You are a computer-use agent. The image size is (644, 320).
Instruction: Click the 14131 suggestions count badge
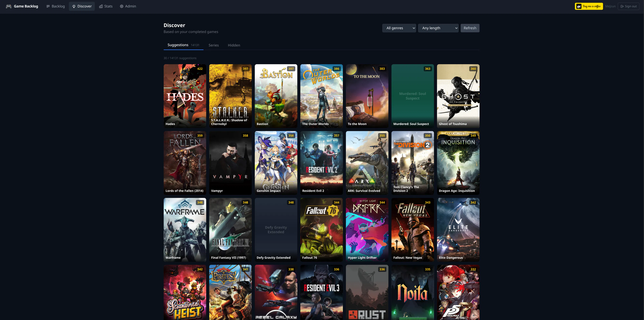coord(195,45)
